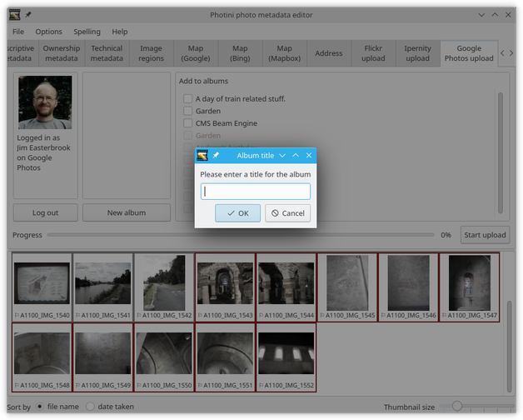Check the first Garden album checkbox
523x420 pixels.
187,111
